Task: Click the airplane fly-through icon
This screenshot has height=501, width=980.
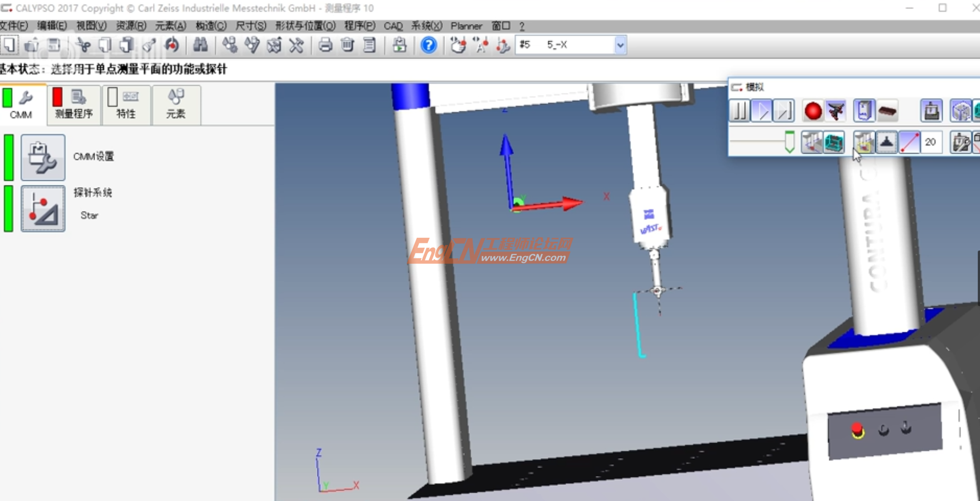Action: (x=835, y=111)
